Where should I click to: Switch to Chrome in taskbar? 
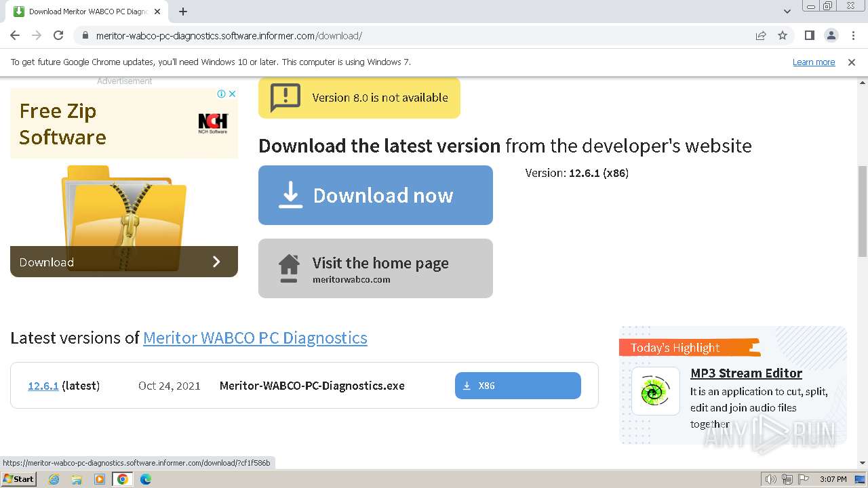(123, 479)
